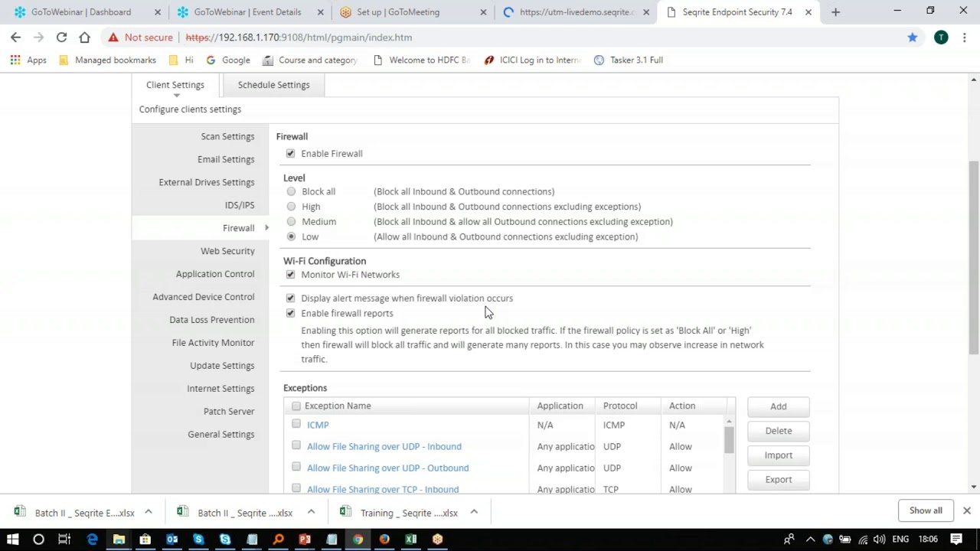Close the Set up GoToMeeting tab
The image size is (980, 551).
click(484, 12)
